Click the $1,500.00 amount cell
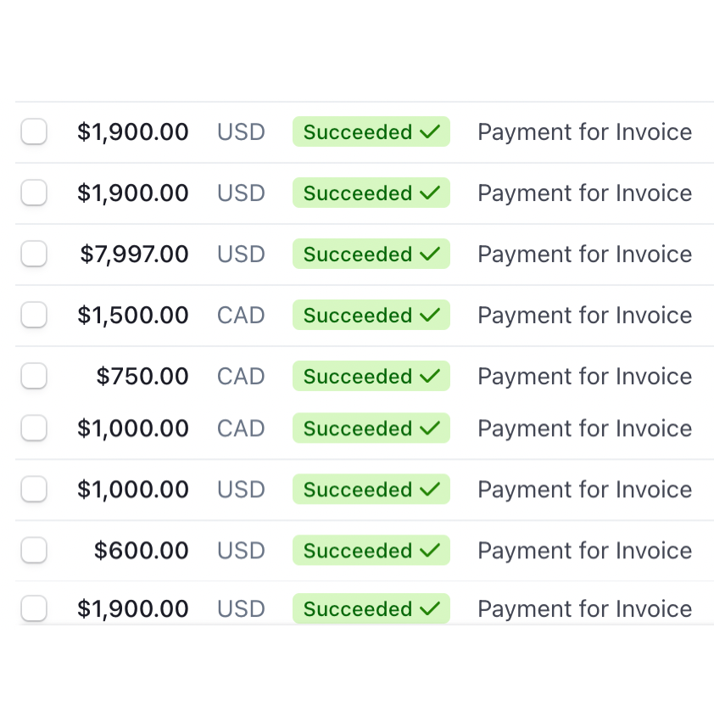 pos(133,315)
